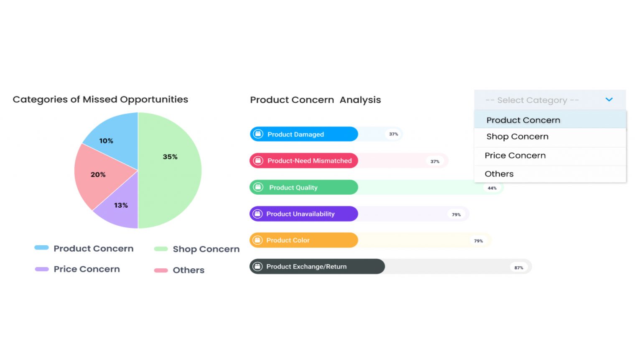Screen dimensions: 642x364
Task: Toggle the Price Concern legend entry
Action: 77,269
